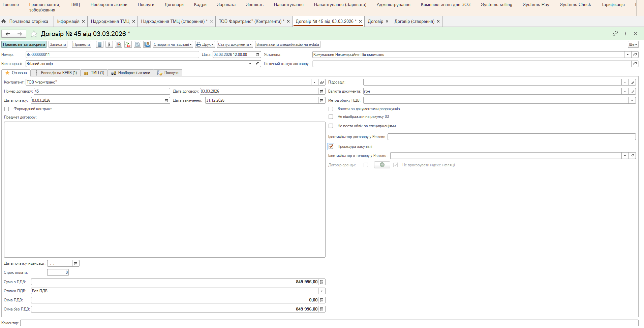The width and height of the screenshot is (644, 328).
Task: Uncheck Процедура закупівлі checkbox
Action: 331,146
